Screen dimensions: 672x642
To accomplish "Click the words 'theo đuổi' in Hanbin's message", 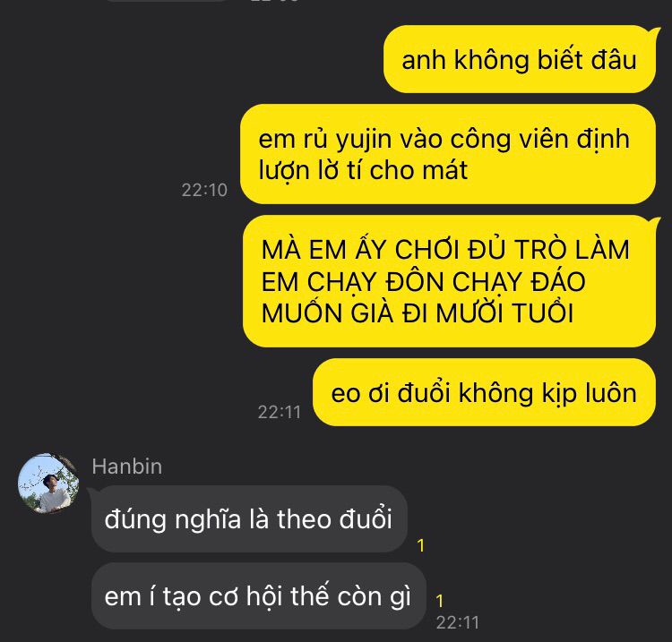I will pos(334,519).
